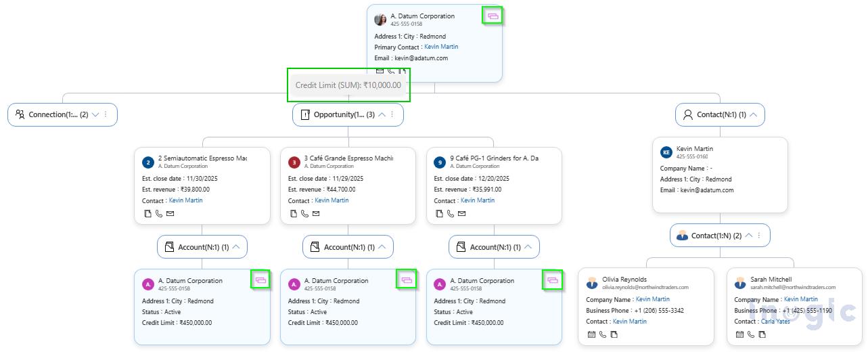Click the profile photo on the top A. Datum Corporation card
This screenshot has height=352, width=868.
(380, 20)
